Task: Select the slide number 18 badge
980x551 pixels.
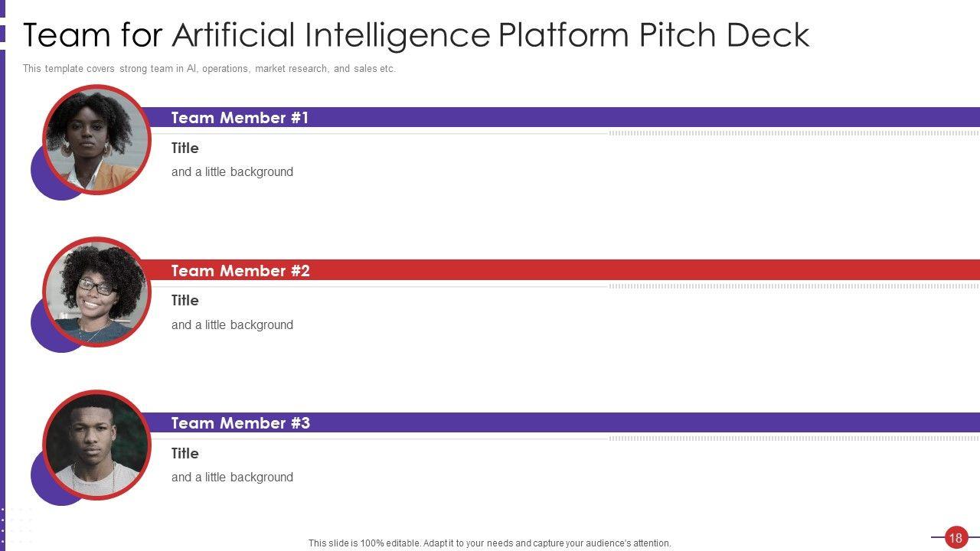Action: (955, 538)
